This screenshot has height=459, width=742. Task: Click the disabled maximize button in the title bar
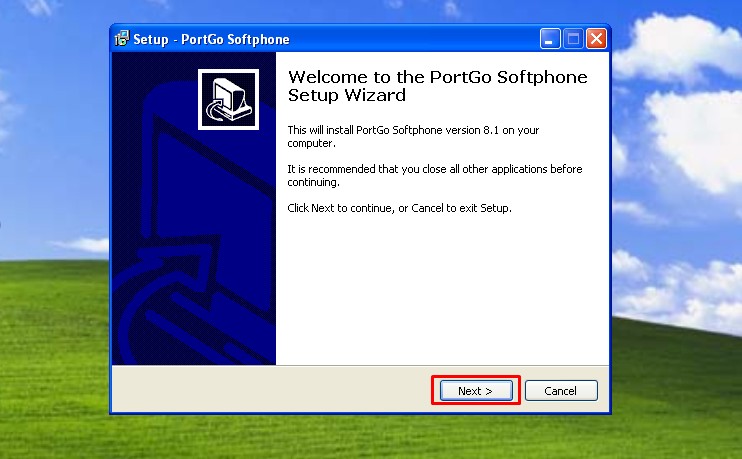pyautogui.click(x=573, y=39)
